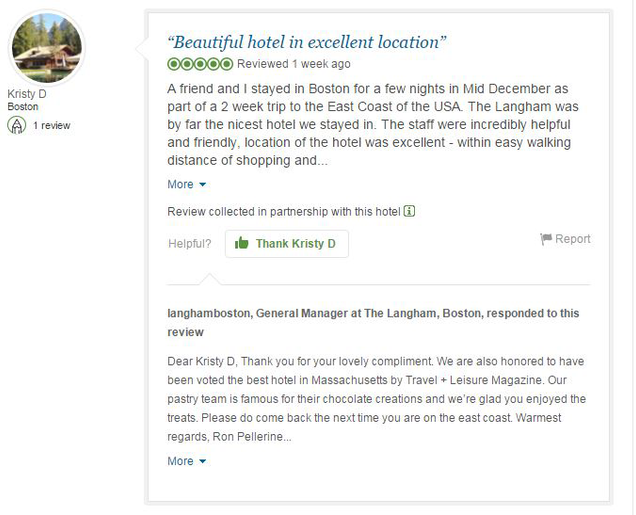Select the Report link

click(573, 239)
